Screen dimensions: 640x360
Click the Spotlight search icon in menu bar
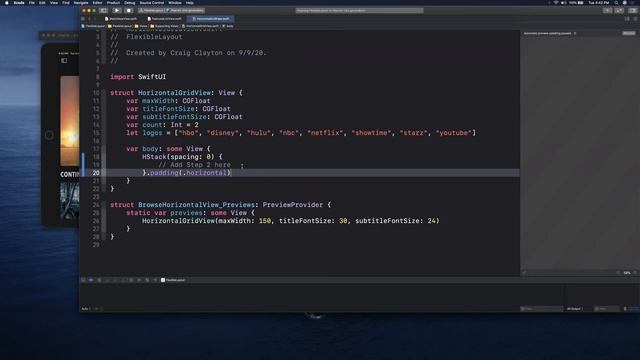coord(616,2)
